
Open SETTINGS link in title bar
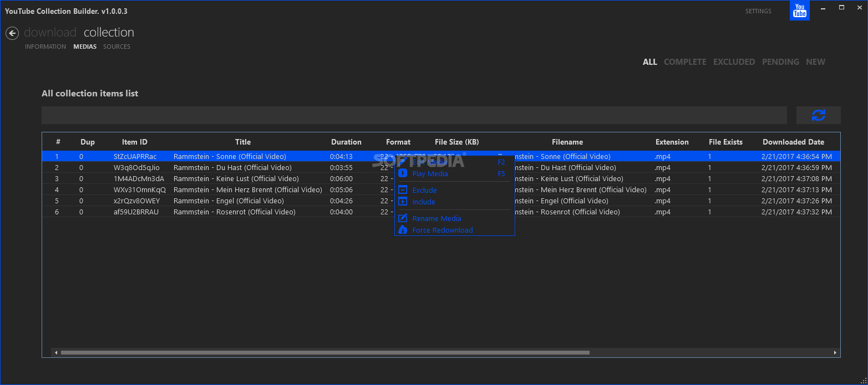point(758,11)
